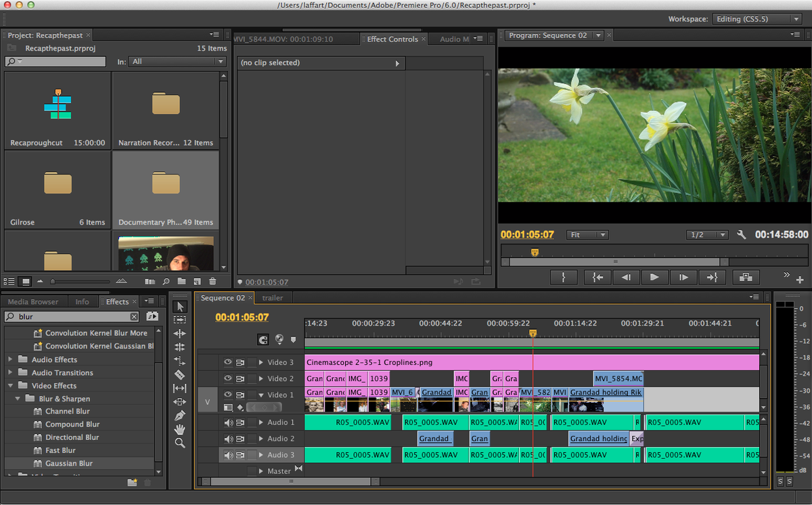This screenshot has width=812, height=505.
Task: Select the Razor tool in tools panel
Action: click(179, 374)
